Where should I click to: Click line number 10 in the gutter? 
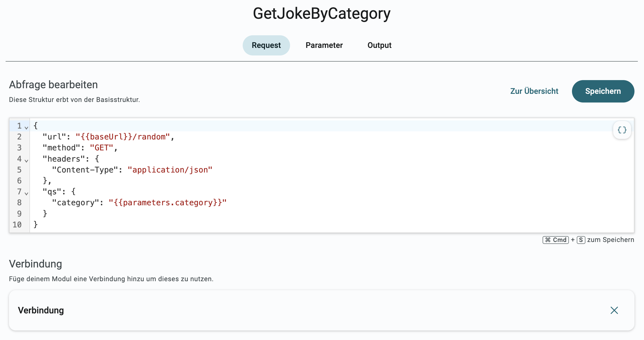(x=17, y=225)
